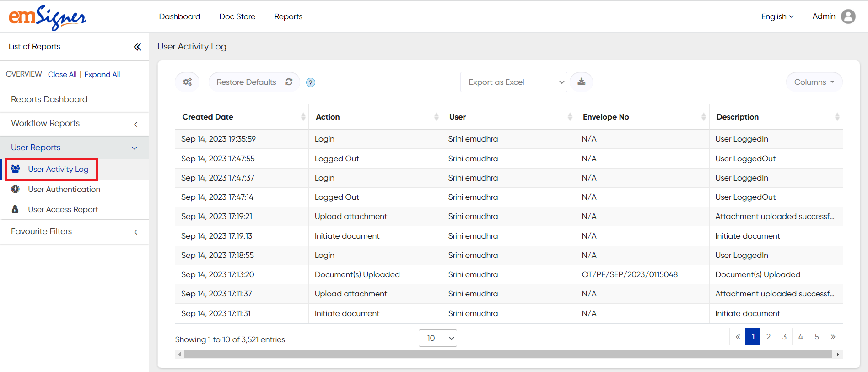Open the Dashboard menu
The image size is (868, 372).
tap(180, 16)
